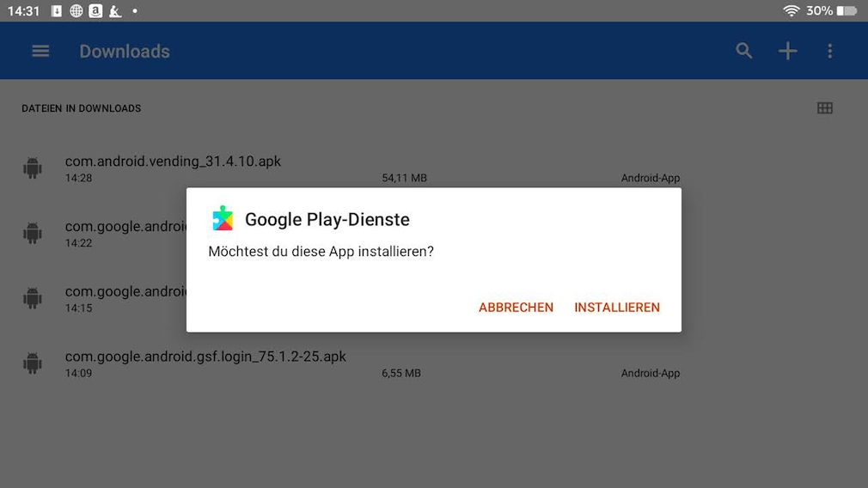Click the Downloads title in app bar
This screenshot has width=868, height=488.
click(125, 51)
